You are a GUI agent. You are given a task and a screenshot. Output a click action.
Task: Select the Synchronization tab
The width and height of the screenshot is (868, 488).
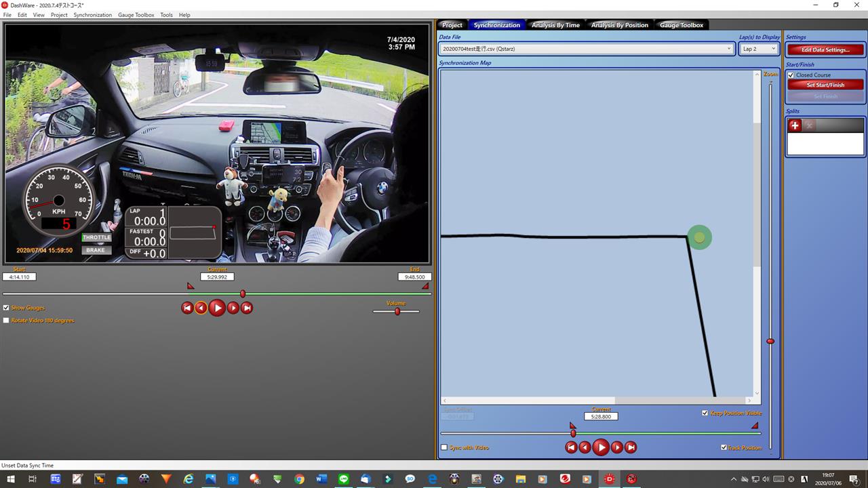point(497,25)
